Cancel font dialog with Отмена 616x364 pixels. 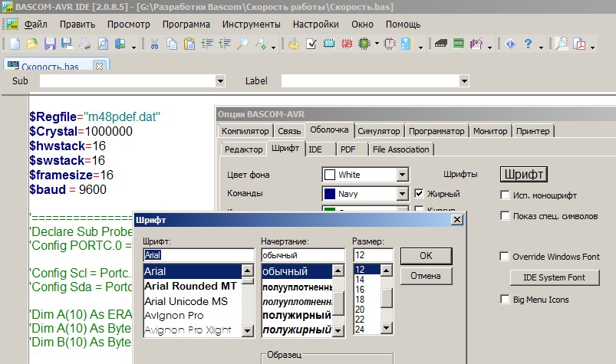pos(426,276)
